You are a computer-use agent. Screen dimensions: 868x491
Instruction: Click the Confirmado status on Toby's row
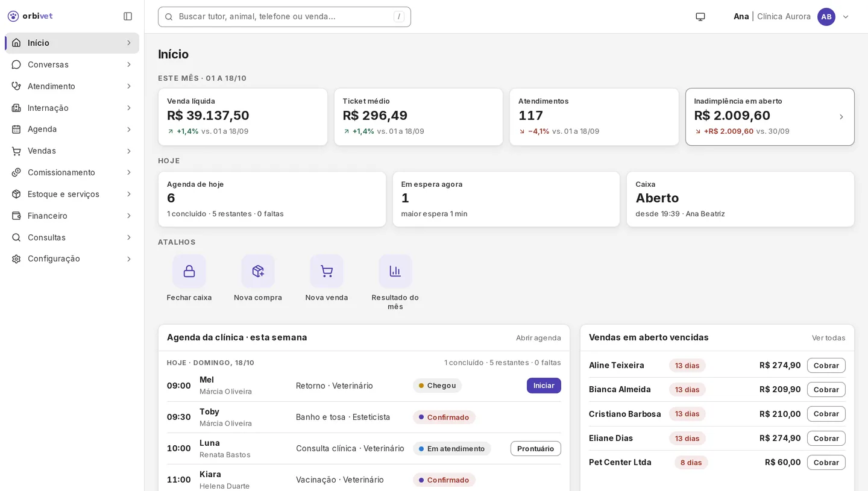(444, 417)
